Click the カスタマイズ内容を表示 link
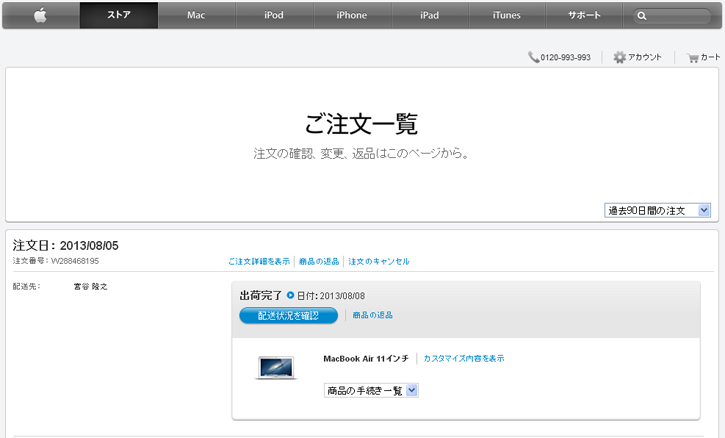The image size is (725, 438). click(464, 358)
